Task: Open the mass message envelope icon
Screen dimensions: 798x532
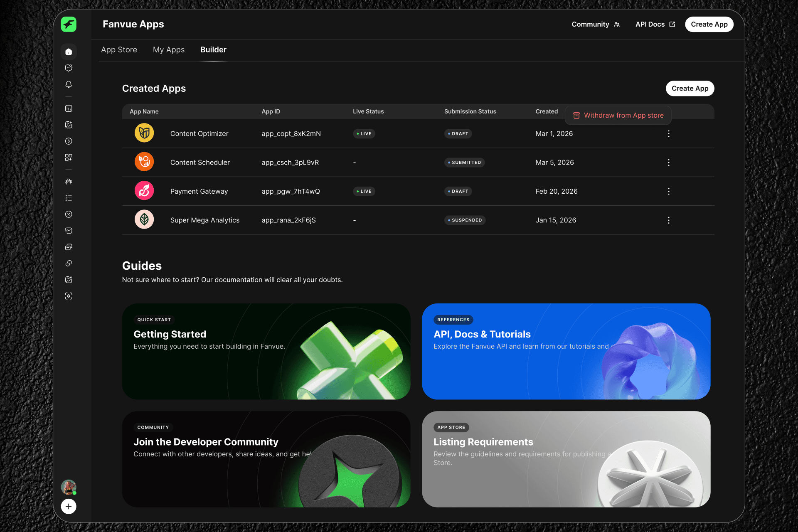Action: [x=69, y=231]
